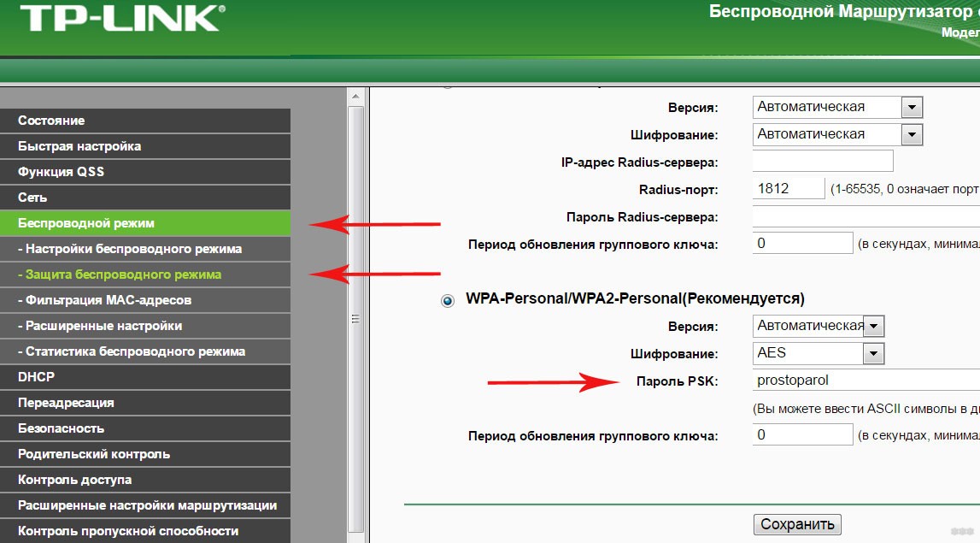Select Беспроводной режим menu item

click(145, 222)
